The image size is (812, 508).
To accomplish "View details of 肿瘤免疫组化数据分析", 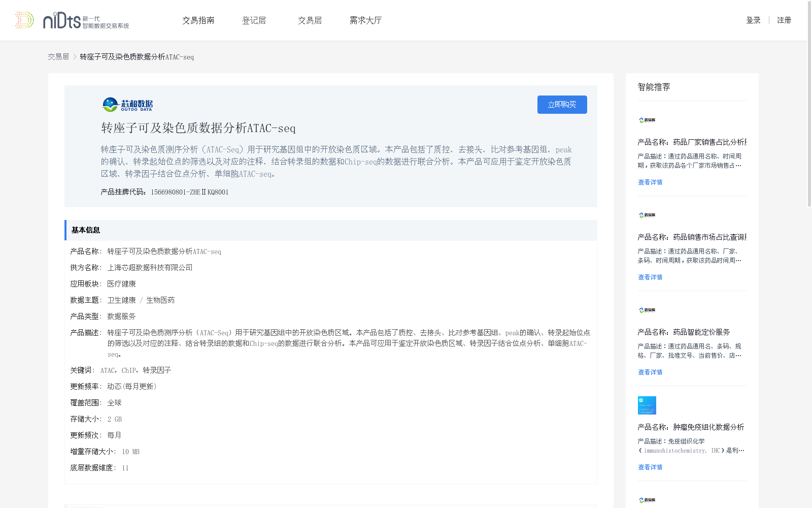I will [650, 467].
